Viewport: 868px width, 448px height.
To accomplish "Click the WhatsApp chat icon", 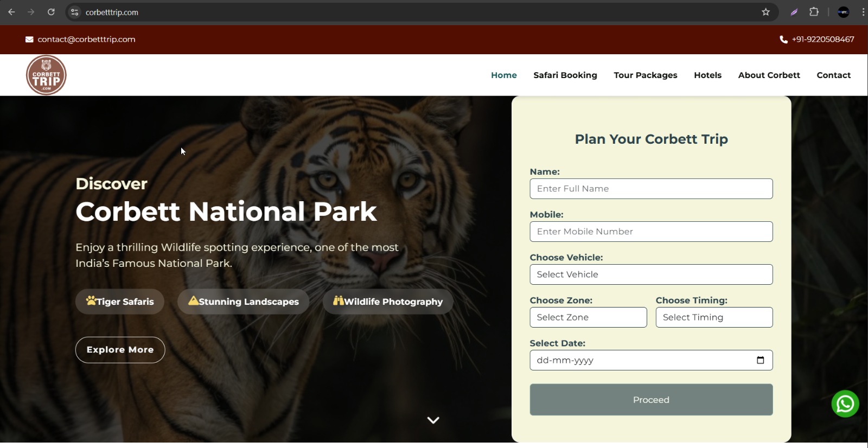I will [845, 404].
